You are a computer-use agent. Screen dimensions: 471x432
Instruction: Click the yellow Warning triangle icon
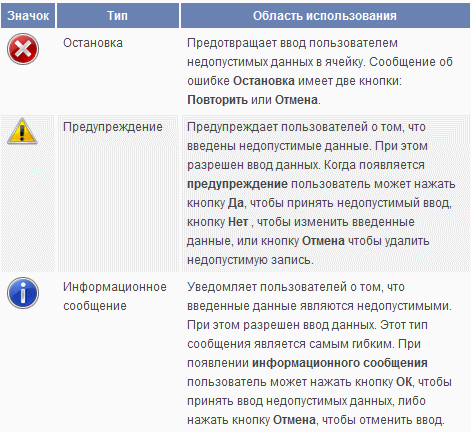pyautogui.click(x=22, y=131)
